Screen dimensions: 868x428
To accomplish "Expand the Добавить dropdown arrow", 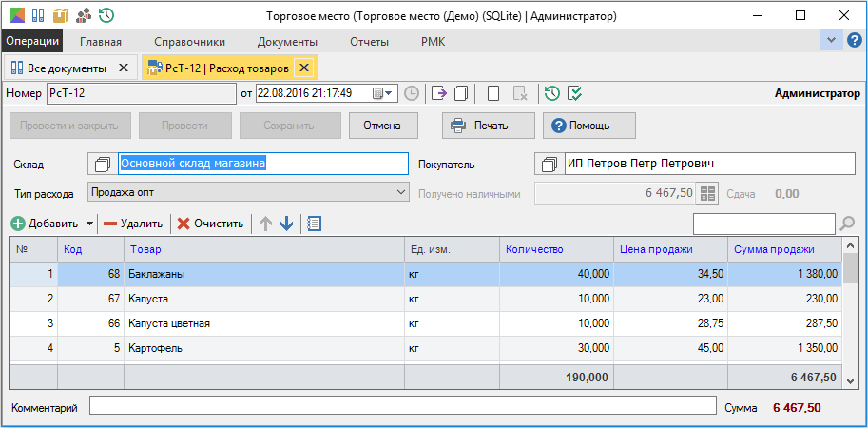I will 89,224.
